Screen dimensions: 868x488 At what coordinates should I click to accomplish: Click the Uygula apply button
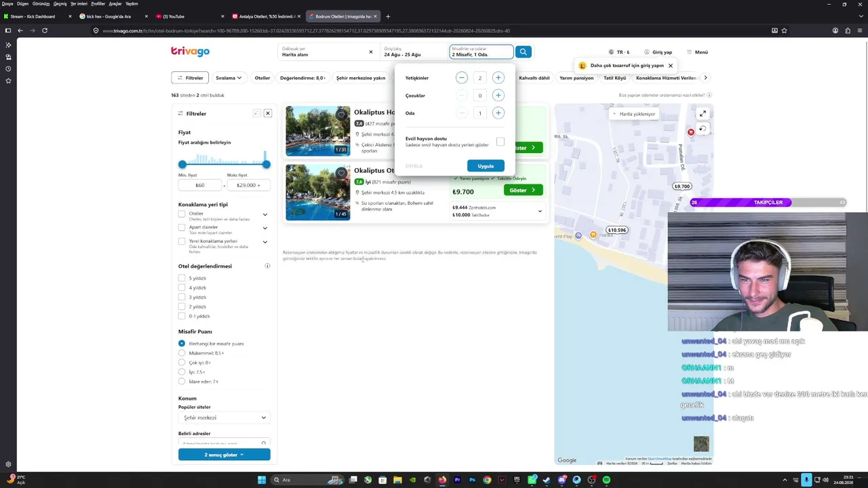click(486, 166)
